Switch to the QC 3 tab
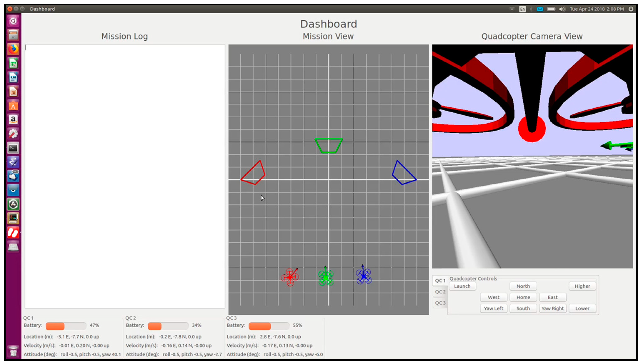 tap(440, 303)
